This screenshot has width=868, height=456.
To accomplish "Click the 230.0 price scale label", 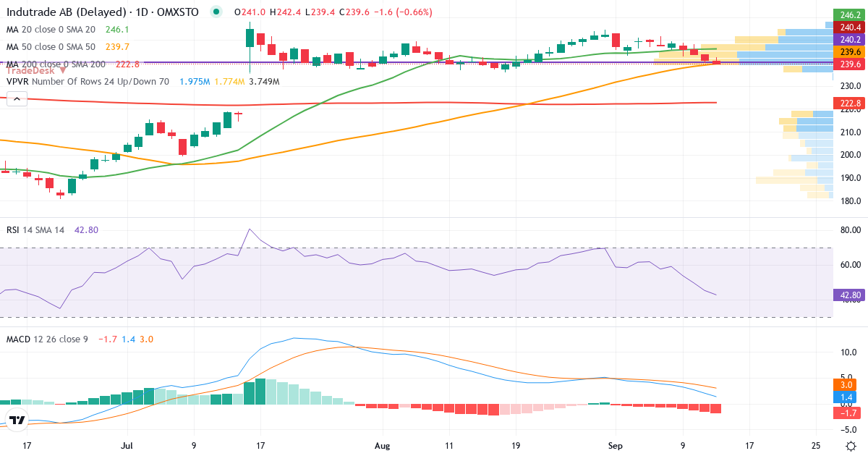I will pos(850,85).
